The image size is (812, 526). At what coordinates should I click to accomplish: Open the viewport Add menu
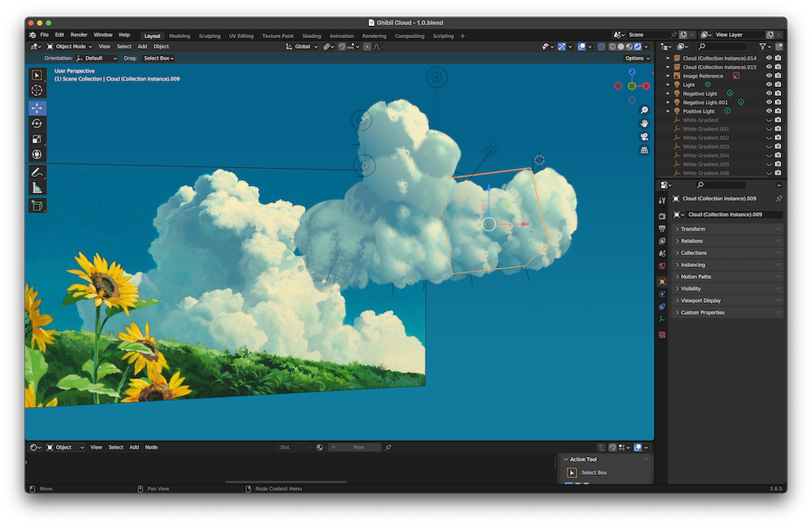point(142,46)
